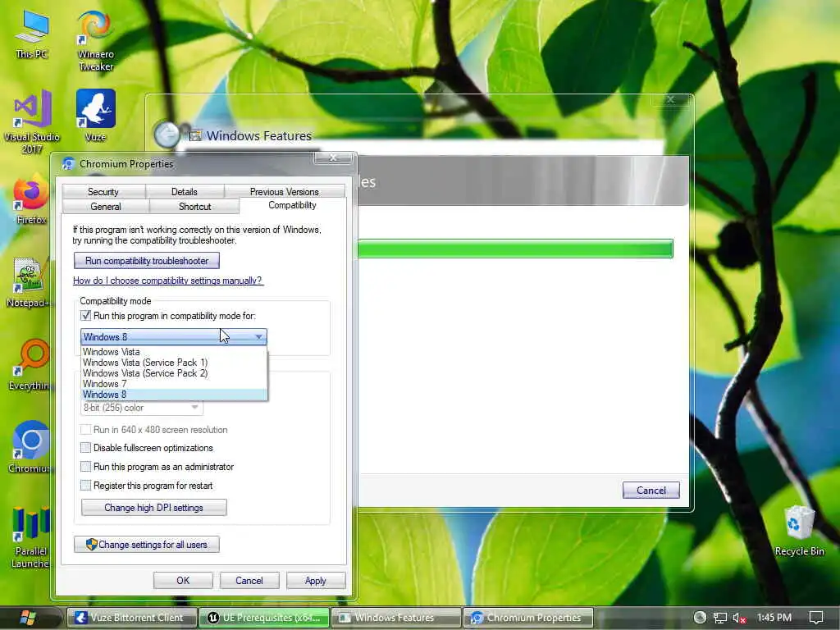Viewport: 840px width, 630px height.
Task: Click the Windows Start orb
Action: (x=27, y=618)
